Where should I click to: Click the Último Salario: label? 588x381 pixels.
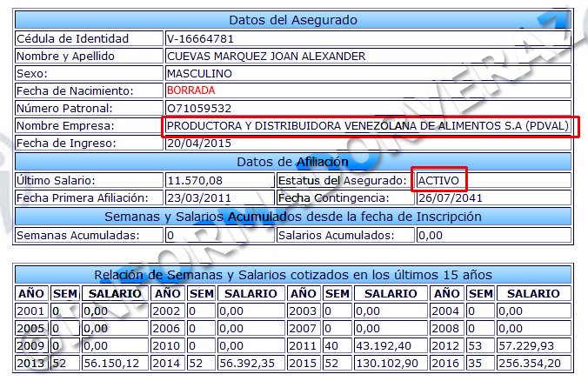pos(56,181)
